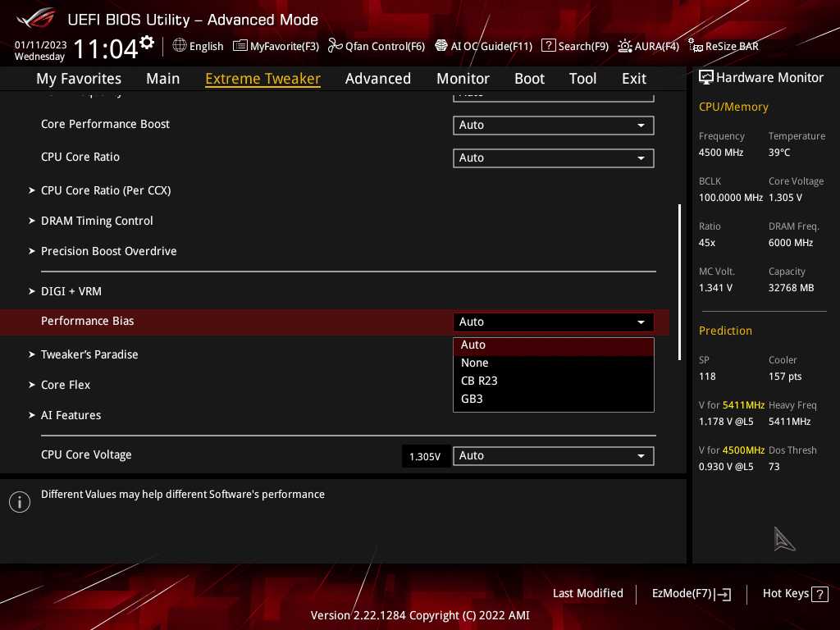The height and width of the screenshot is (630, 840).
Task: Click the ReSize BAR icon
Action: tap(696, 46)
